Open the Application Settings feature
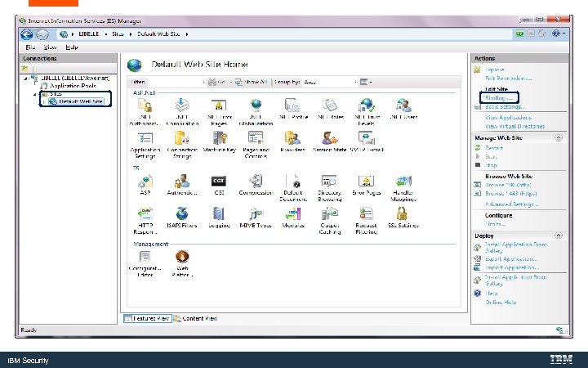 click(145, 145)
